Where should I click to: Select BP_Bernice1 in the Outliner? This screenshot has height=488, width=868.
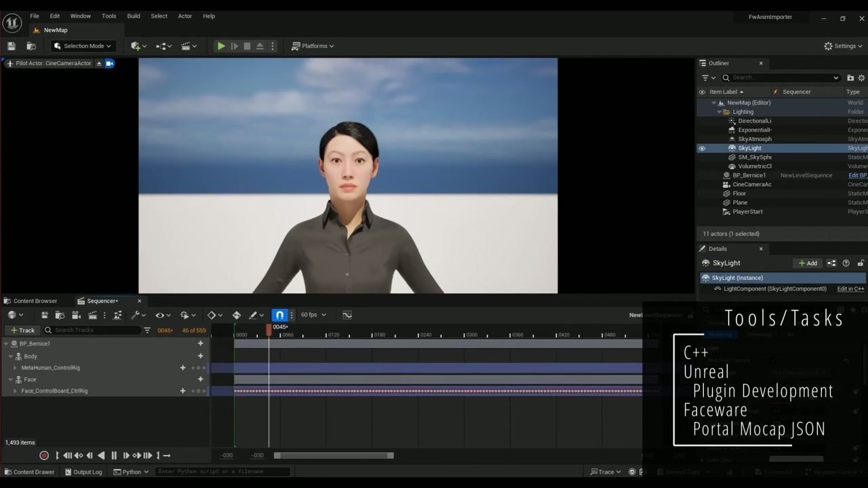(749, 176)
